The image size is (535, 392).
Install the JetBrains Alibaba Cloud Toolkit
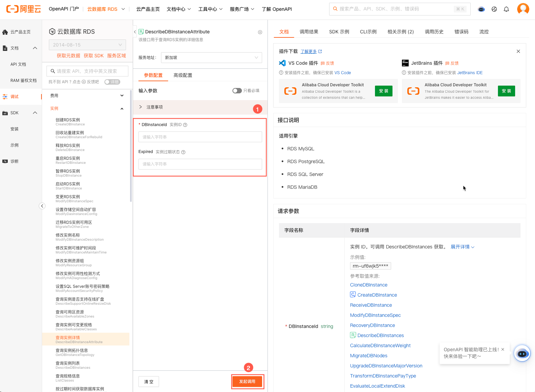(x=506, y=91)
